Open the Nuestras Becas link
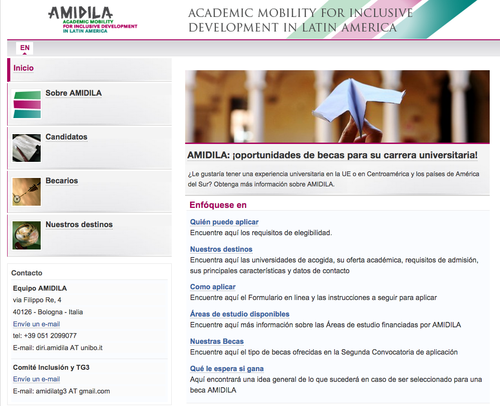Image resolution: width=500 pixels, height=406 pixels. 217,341
